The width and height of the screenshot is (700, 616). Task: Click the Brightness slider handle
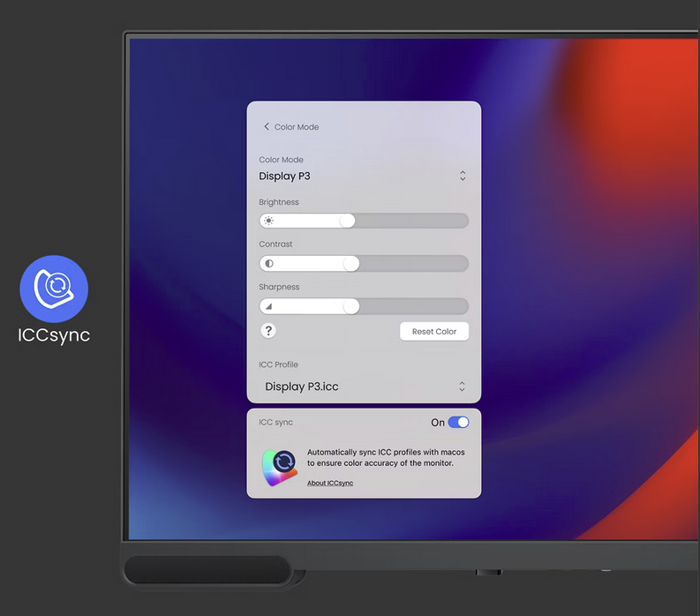click(347, 221)
